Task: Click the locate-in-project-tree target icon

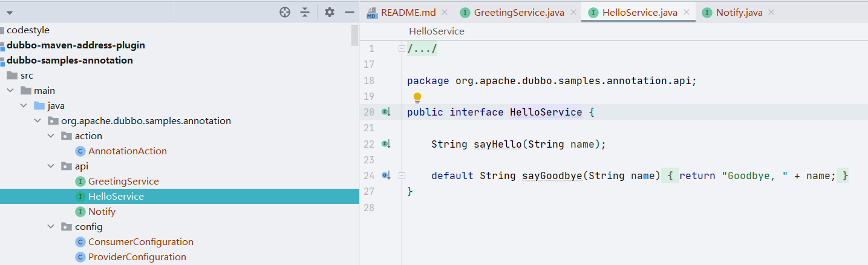Action: pyautogui.click(x=285, y=12)
